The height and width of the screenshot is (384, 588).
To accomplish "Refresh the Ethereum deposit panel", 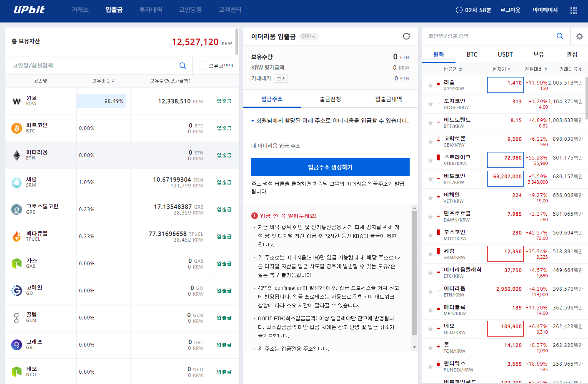I will (x=406, y=36).
